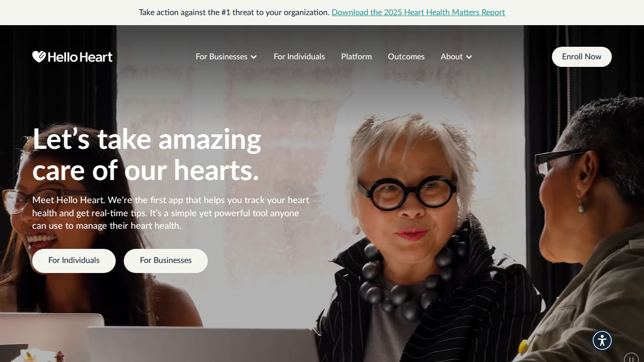The height and width of the screenshot is (362, 644).
Task: Open the About navigation menu
Action: coord(456,57)
